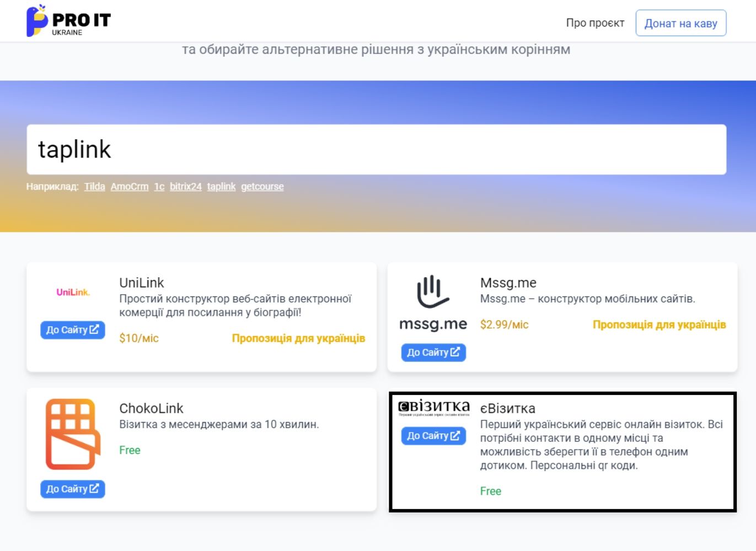This screenshot has height=551, width=756.
Task: Open ChokoLink site via До Сайту button
Action: [x=73, y=489]
